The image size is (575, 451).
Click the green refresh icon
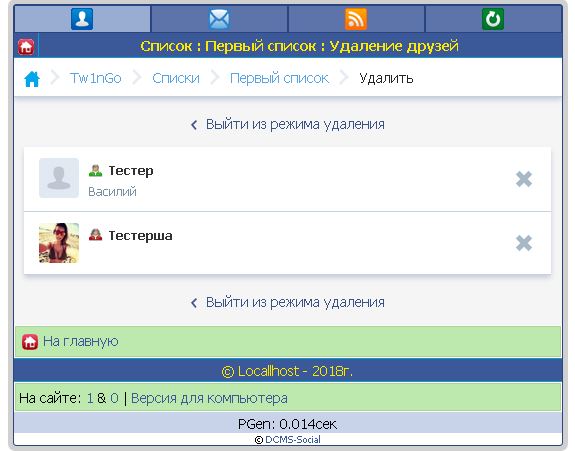(x=493, y=19)
